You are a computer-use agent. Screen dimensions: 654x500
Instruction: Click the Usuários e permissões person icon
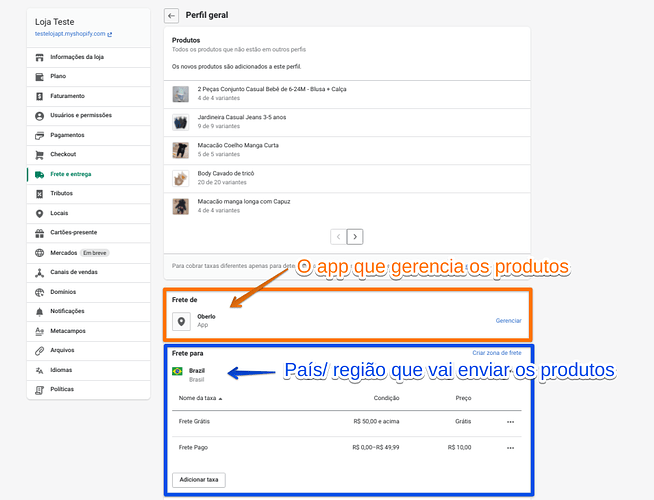click(x=40, y=116)
